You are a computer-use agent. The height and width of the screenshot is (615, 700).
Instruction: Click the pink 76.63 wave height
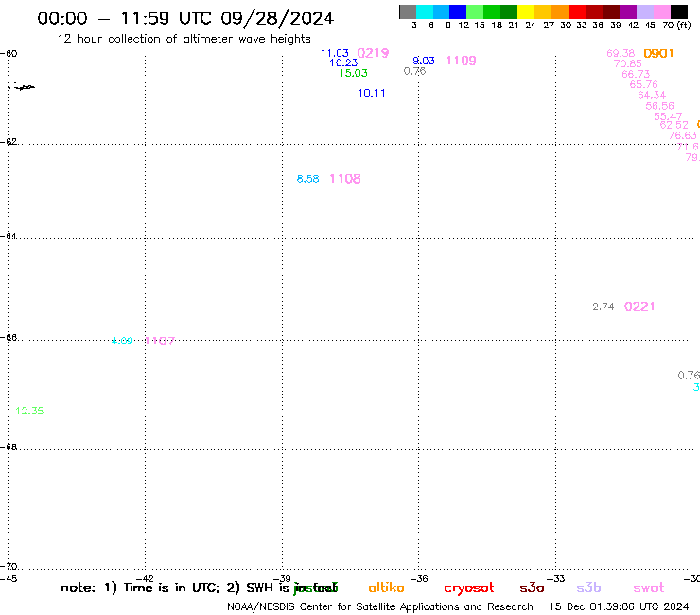[x=682, y=135]
